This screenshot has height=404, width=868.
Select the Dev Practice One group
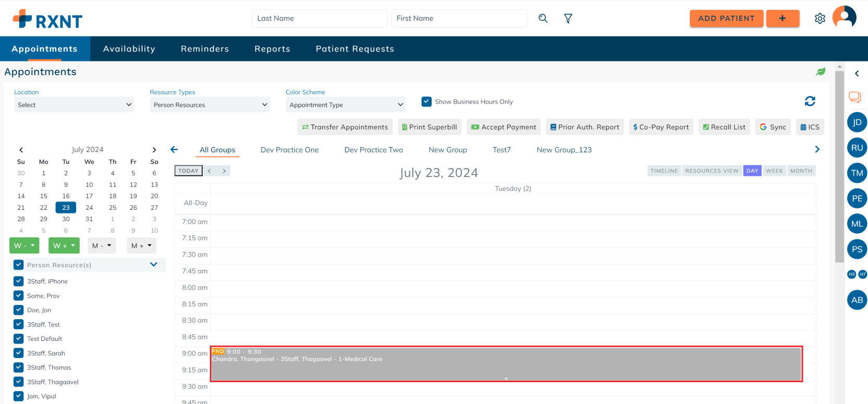click(x=290, y=150)
